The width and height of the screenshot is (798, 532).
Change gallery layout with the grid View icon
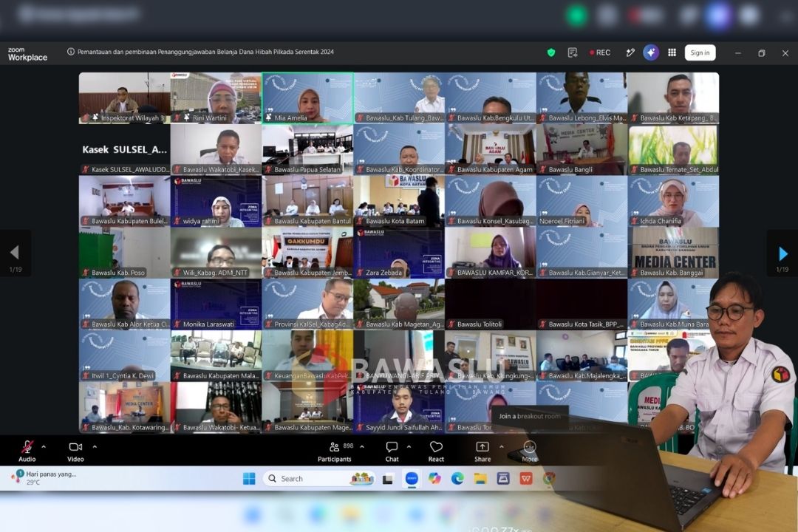pos(672,52)
